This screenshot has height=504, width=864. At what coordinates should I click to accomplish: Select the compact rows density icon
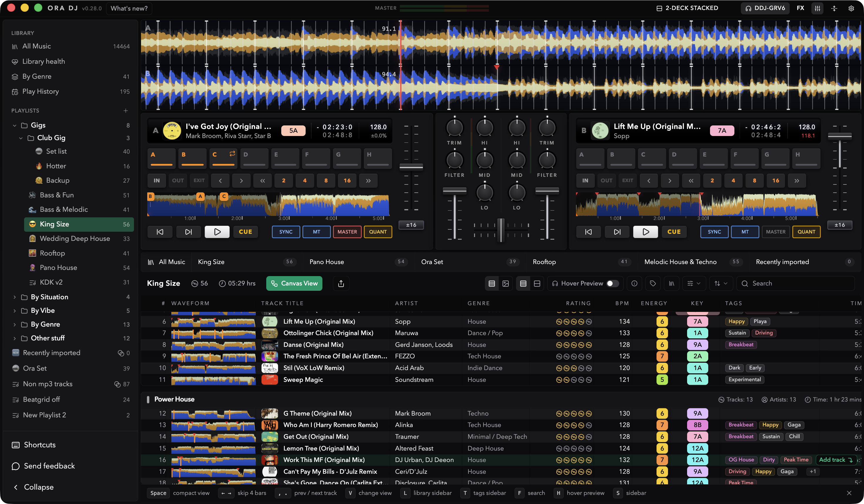(x=523, y=284)
